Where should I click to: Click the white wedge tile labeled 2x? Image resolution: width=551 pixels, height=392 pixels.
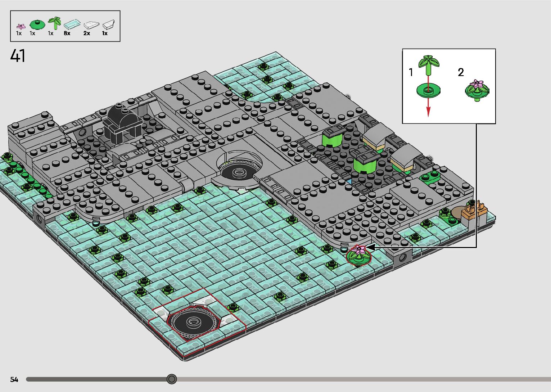[x=91, y=25]
